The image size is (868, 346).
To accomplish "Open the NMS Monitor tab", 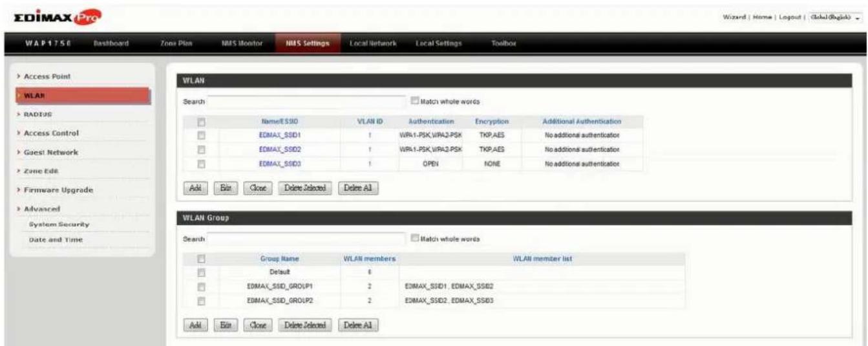I will tap(241, 43).
